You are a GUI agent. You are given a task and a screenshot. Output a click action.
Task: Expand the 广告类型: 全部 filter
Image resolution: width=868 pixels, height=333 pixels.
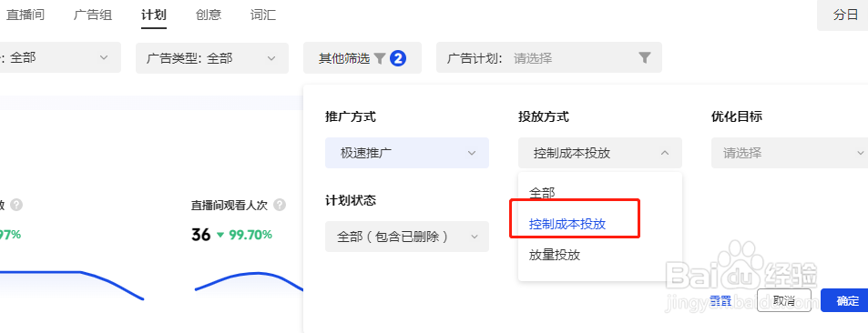(212, 58)
